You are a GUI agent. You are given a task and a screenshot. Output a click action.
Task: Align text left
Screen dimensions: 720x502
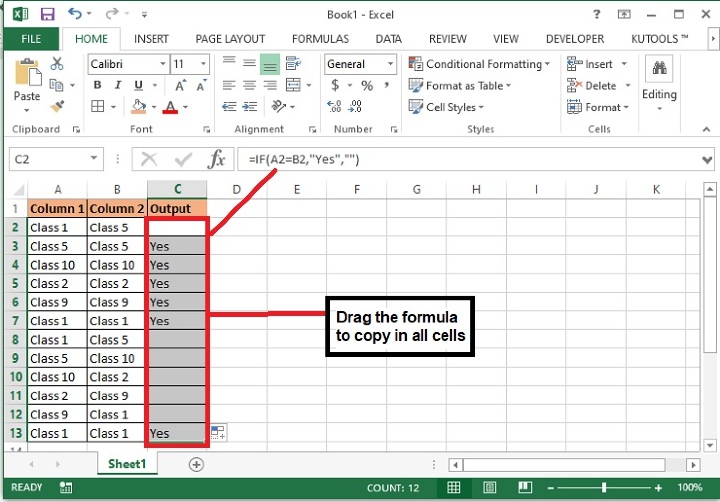[x=229, y=85]
